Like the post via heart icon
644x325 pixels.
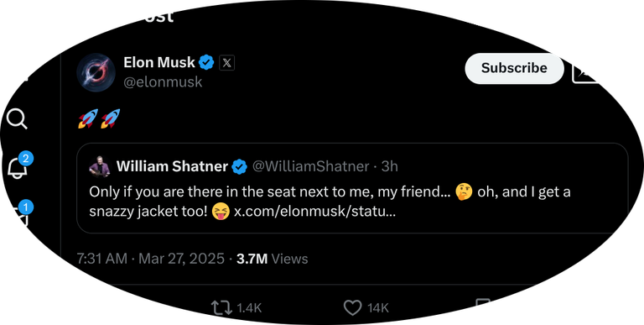(x=352, y=307)
